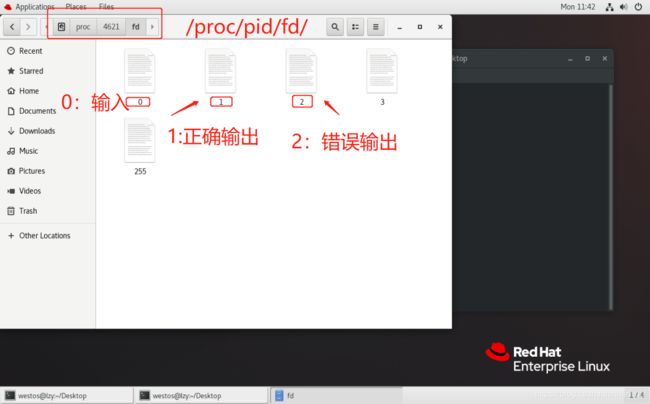The image size is (650, 404).
Task: Click the clock icon beside Recent
Action: (x=11, y=51)
